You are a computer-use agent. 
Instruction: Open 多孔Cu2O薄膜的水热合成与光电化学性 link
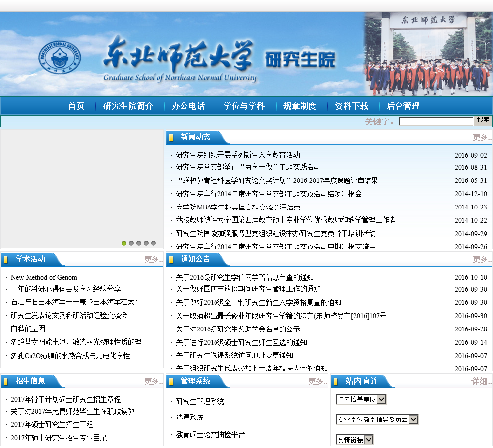click(x=70, y=356)
